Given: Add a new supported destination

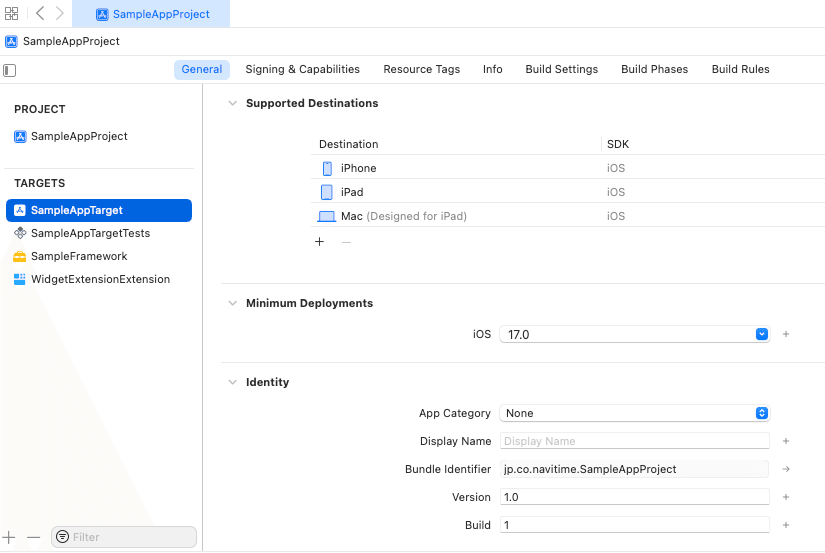Looking at the screenshot, I should point(319,242).
